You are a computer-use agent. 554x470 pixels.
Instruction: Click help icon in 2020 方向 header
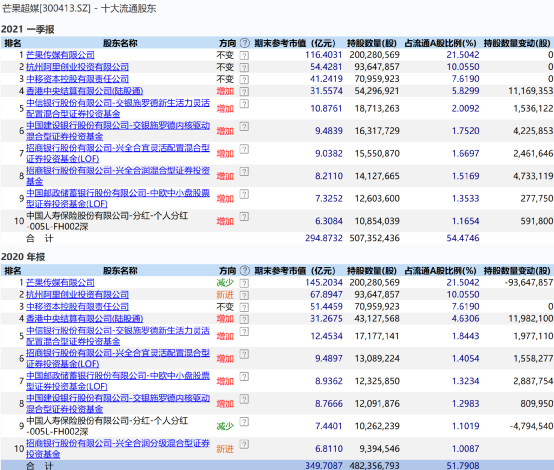tap(244, 271)
